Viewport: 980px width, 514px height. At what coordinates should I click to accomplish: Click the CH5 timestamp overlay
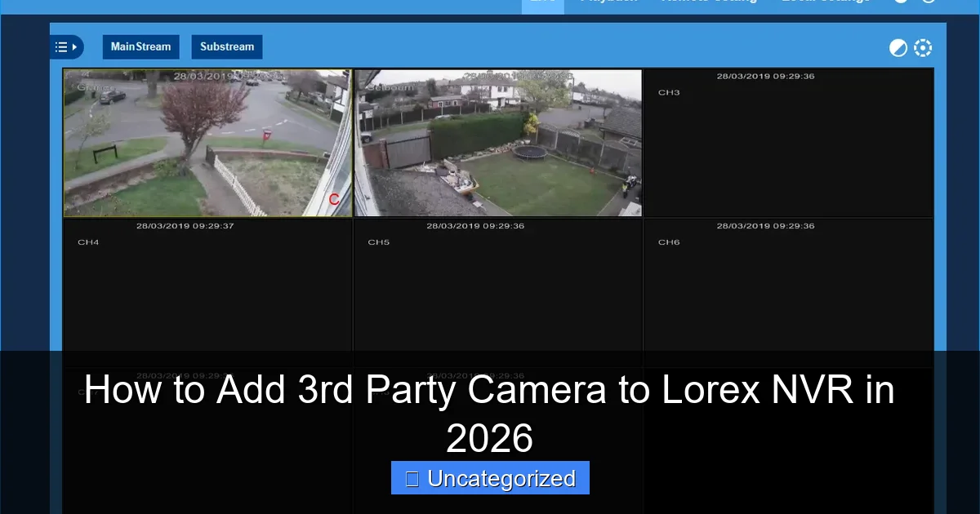pyautogui.click(x=474, y=226)
